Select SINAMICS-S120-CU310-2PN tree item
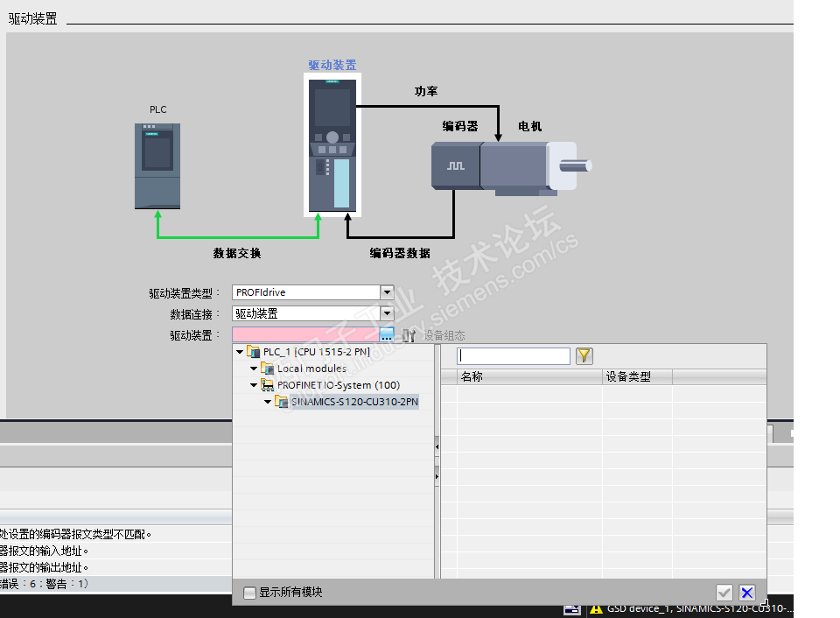 (x=354, y=402)
